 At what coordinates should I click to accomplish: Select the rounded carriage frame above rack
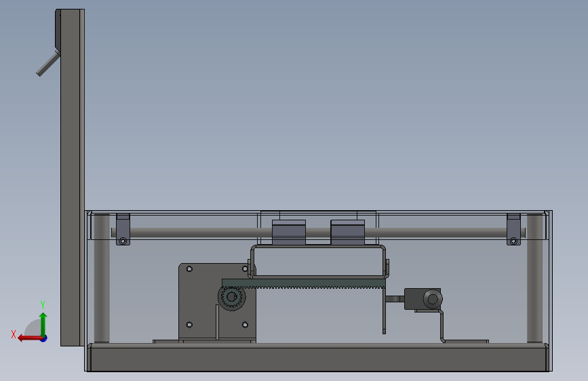[318, 262]
